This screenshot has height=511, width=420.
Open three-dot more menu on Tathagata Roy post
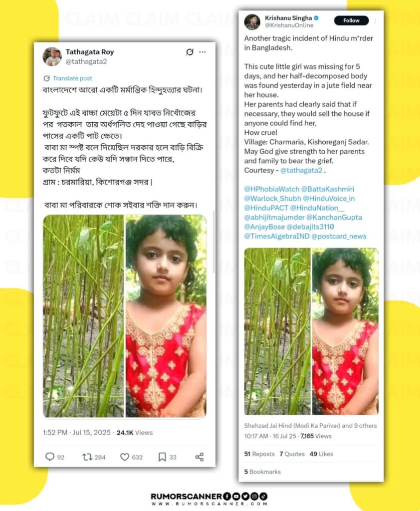click(x=203, y=52)
